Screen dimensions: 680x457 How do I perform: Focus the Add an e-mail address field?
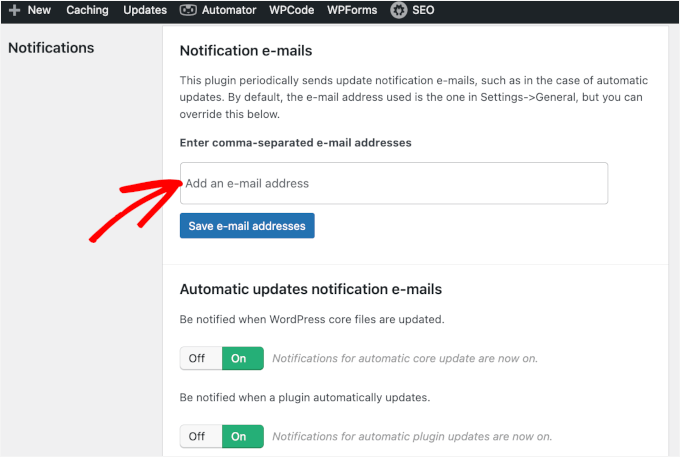(x=394, y=183)
